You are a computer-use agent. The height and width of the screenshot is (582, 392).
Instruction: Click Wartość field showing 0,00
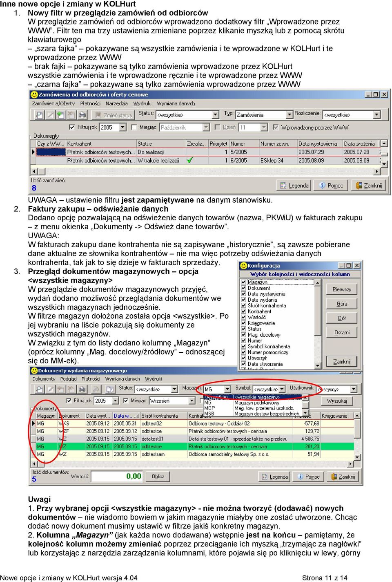[117, 476]
